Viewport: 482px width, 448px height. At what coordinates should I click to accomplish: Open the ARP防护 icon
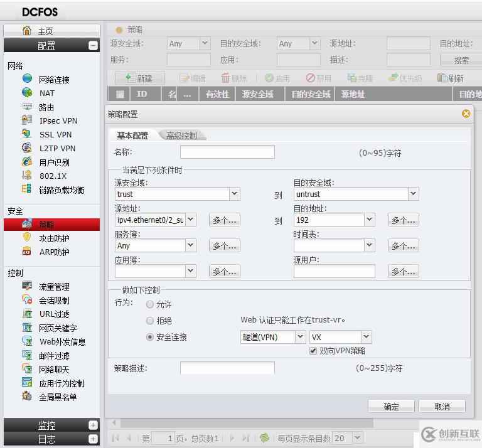pos(27,252)
